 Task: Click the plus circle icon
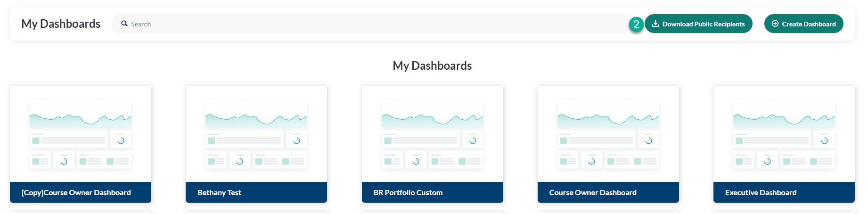[775, 24]
